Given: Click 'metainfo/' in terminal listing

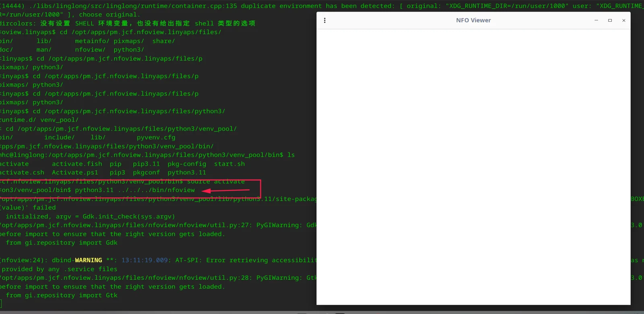Looking at the screenshot, I should 92,41.
